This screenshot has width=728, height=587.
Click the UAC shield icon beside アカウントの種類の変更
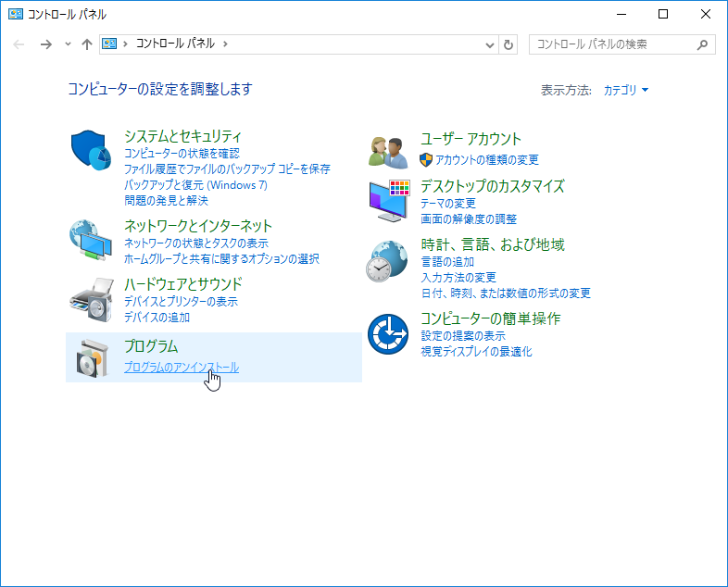pyautogui.click(x=426, y=160)
